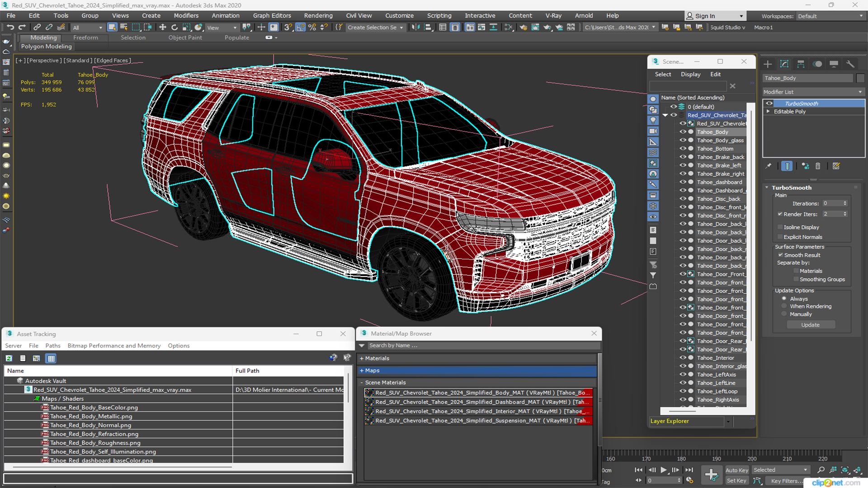Click Search by Name field in Material Browser
This screenshot has width=868, height=488.
(483, 346)
